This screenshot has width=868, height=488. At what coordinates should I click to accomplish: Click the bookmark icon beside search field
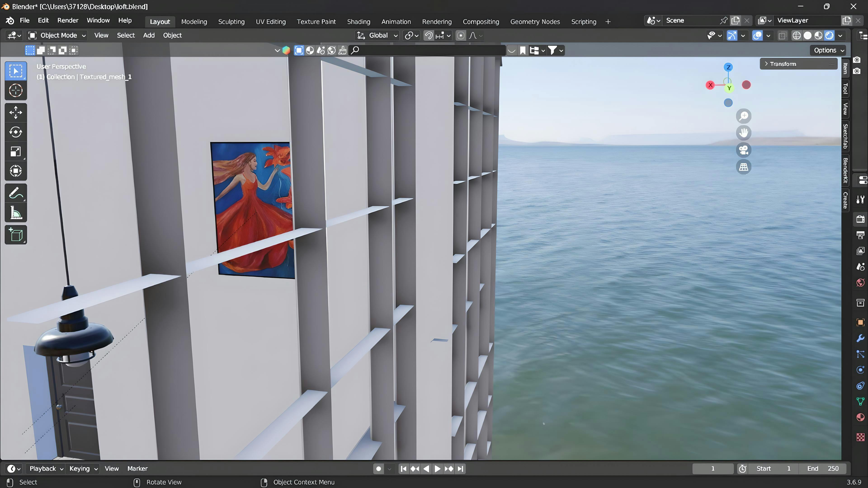pyautogui.click(x=523, y=51)
